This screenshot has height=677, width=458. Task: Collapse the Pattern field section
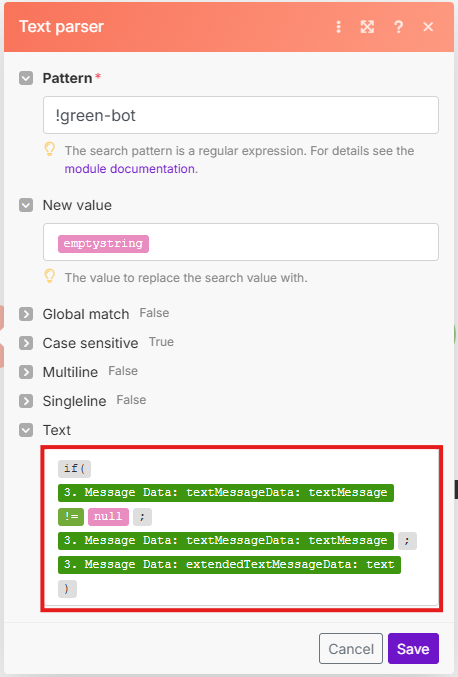coord(26,78)
